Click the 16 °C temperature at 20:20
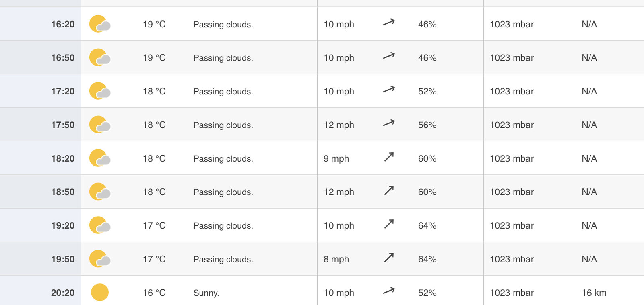The image size is (644, 305). tap(154, 293)
